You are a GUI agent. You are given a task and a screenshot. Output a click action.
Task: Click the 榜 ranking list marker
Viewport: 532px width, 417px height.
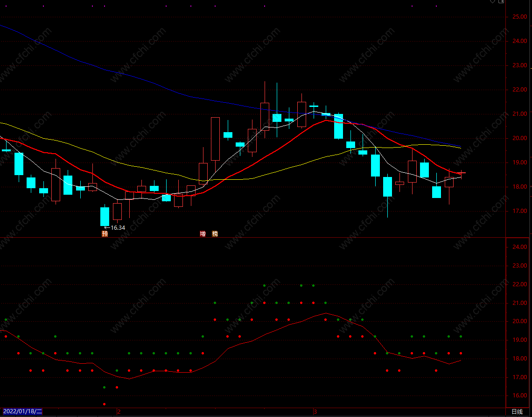point(215,233)
